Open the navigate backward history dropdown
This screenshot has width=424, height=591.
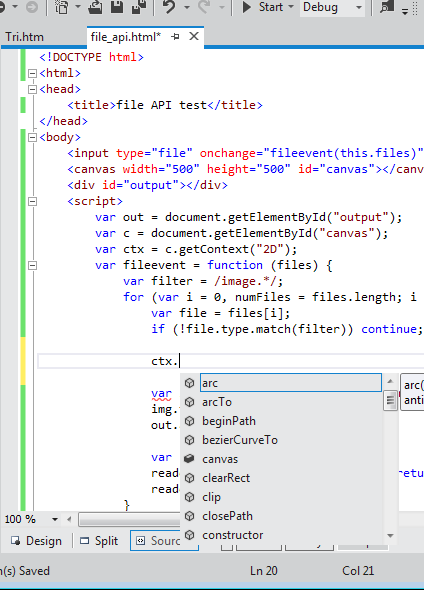(x=15, y=7)
